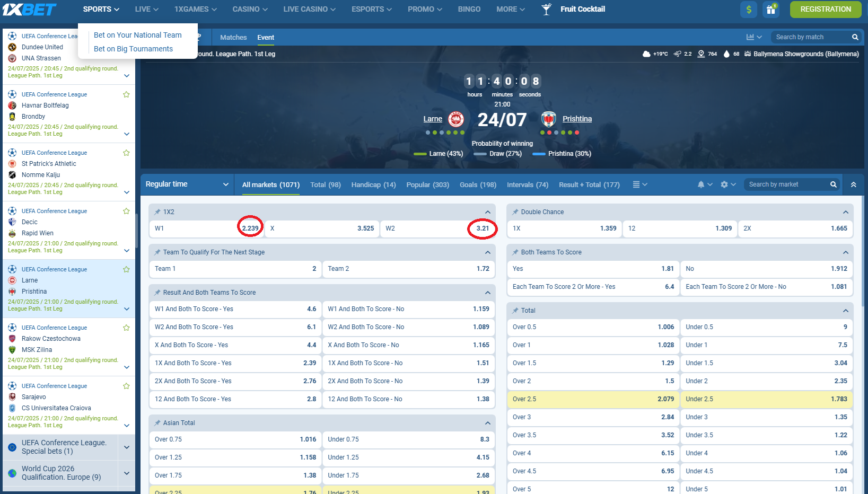Viewport: 868px width, 494px height.
Task: Select the Handicap (14) markets tab
Action: (x=373, y=184)
